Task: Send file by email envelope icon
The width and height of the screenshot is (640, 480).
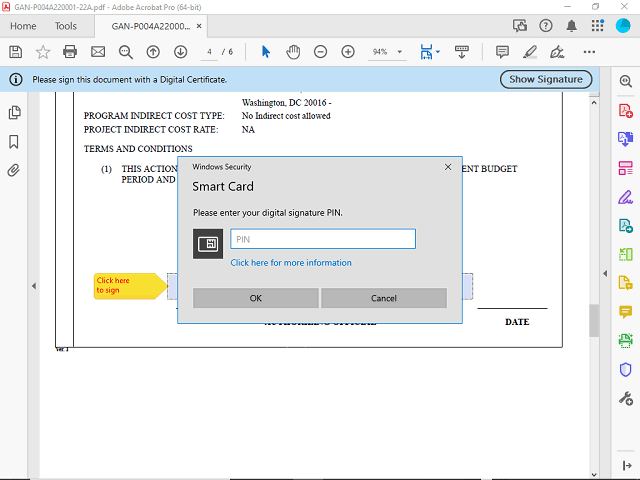Action: coord(98,52)
